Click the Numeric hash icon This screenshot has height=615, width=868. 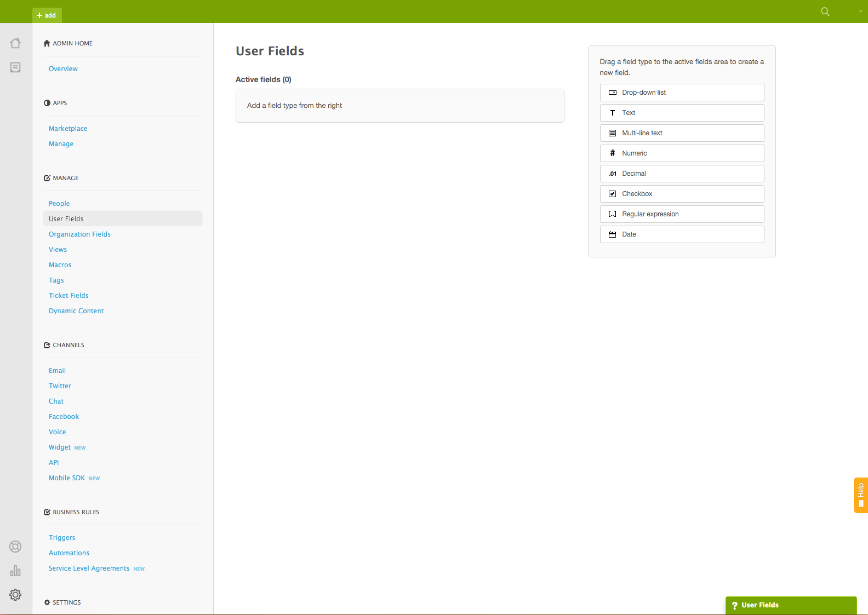613,153
